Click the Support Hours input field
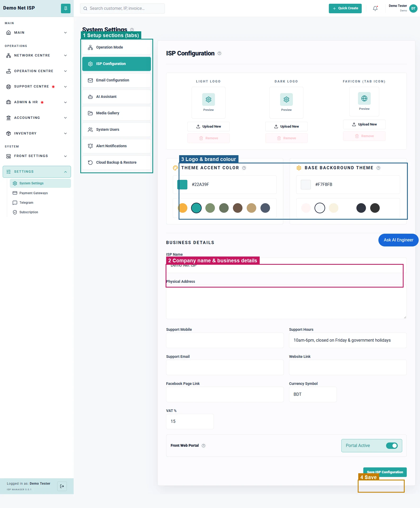Viewport: 420px width, 508px height. coord(348,340)
